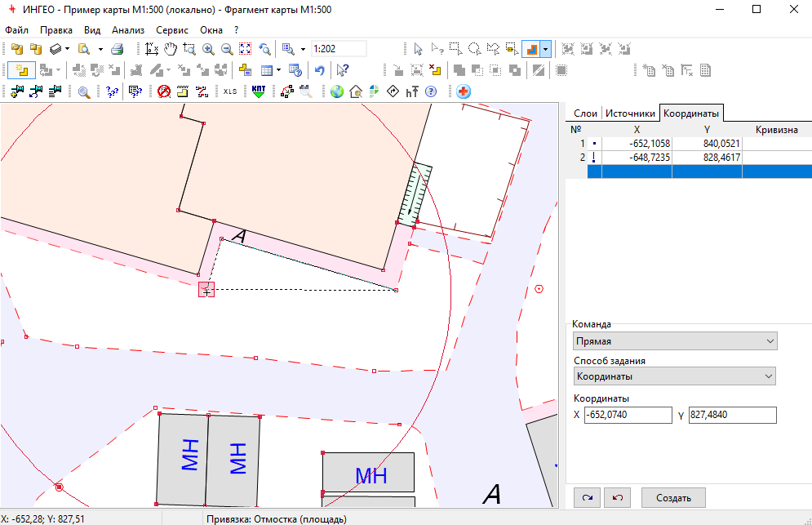Select the pan hand tool

(x=171, y=49)
